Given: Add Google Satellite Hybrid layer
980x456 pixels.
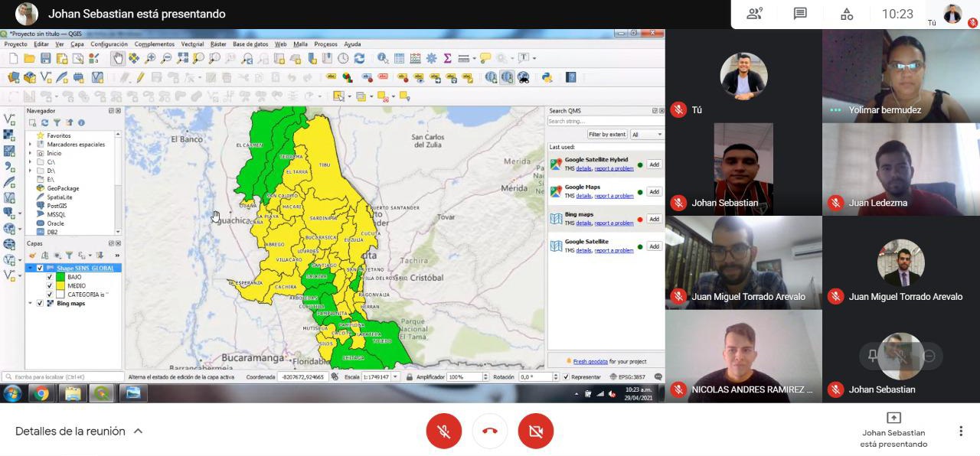Looking at the screenshot, I should 654,164.
